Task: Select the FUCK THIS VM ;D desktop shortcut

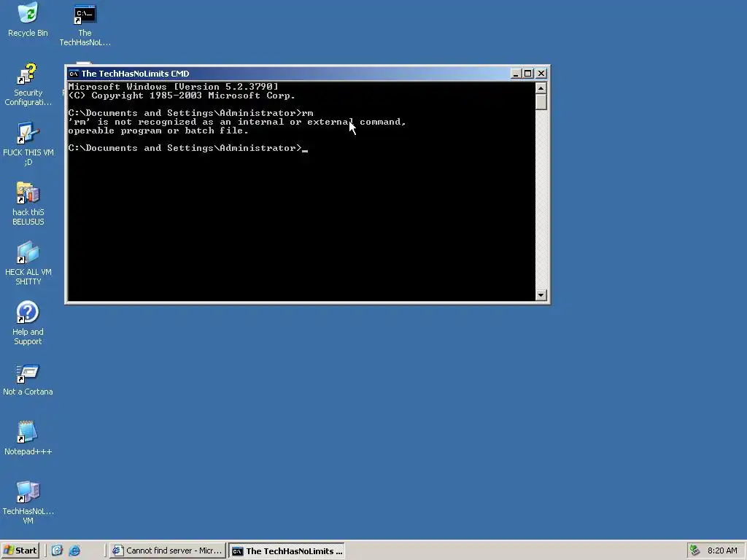Action: 28,144
